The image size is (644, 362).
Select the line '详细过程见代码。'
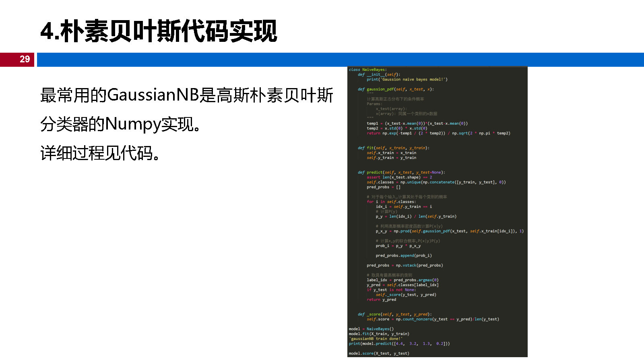point(100,153)
